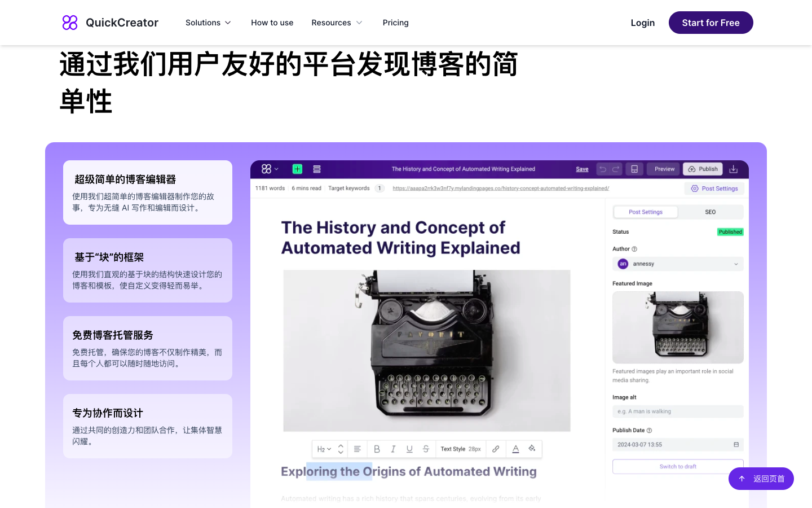
Task: Click the Publish Date help icon
Action: tap(649, 430)
